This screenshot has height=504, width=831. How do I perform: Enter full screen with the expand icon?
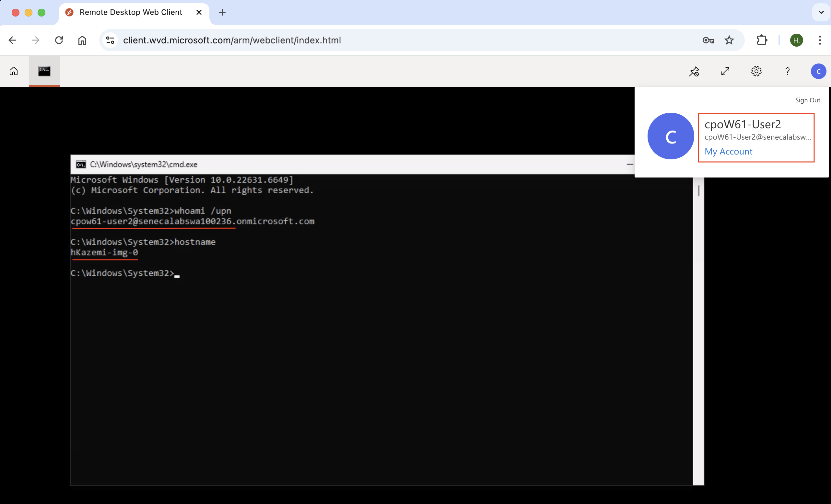(725, 72)
